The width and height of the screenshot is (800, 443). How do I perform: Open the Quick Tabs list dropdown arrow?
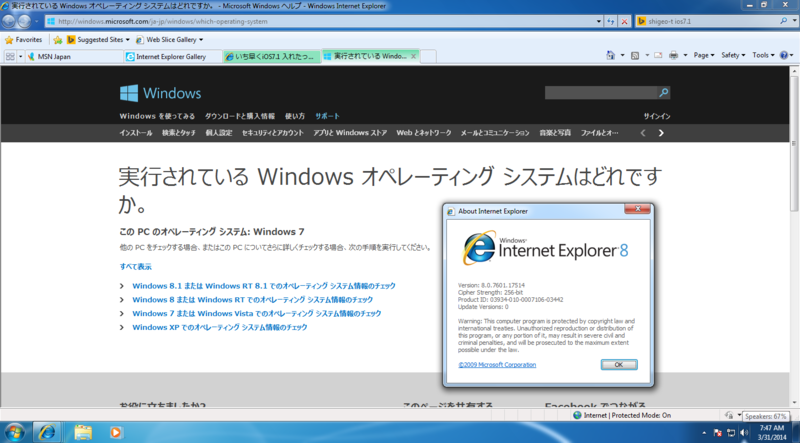pos(20,56)
